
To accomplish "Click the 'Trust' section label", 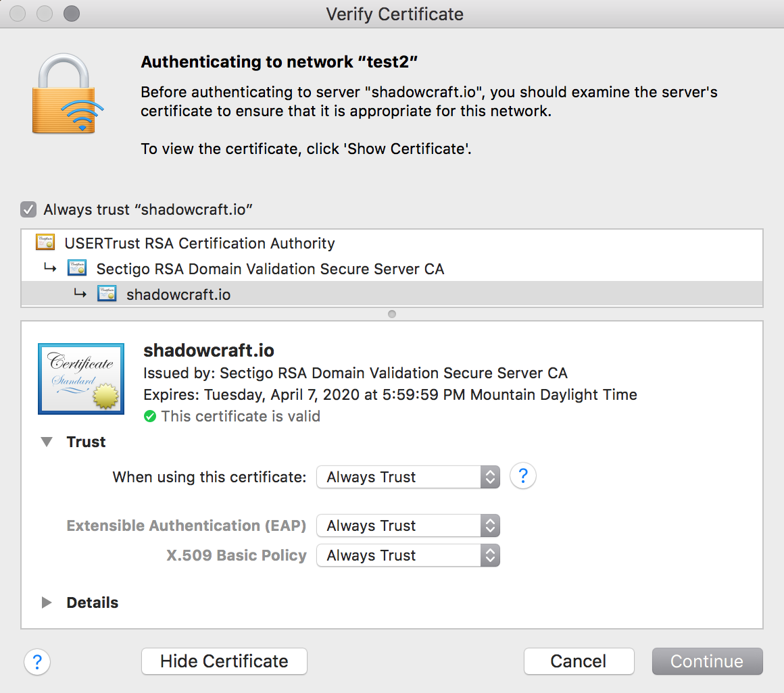I will (x=86, y=442).
